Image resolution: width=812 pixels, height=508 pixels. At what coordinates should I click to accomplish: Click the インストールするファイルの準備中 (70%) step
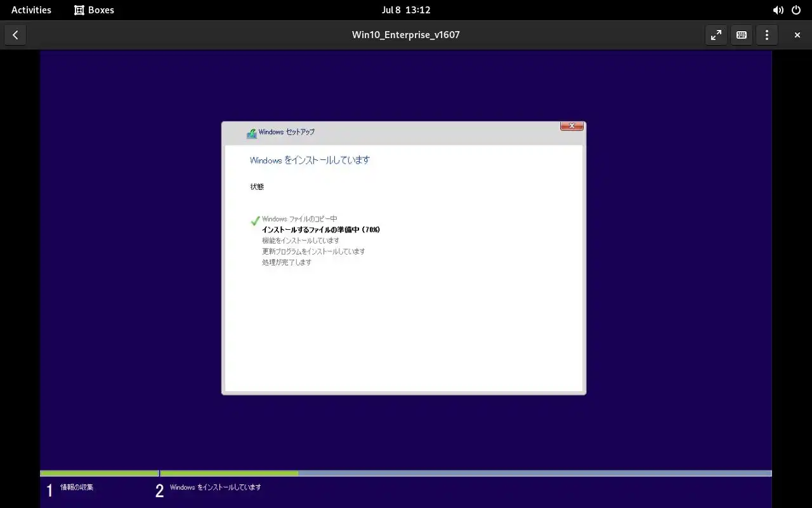click(x=321, y=230)
